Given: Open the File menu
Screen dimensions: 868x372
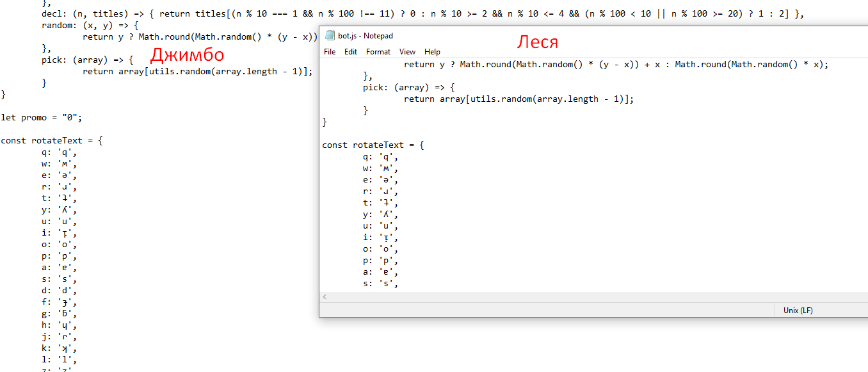Looking at the screenshot, I should point(330,52).
